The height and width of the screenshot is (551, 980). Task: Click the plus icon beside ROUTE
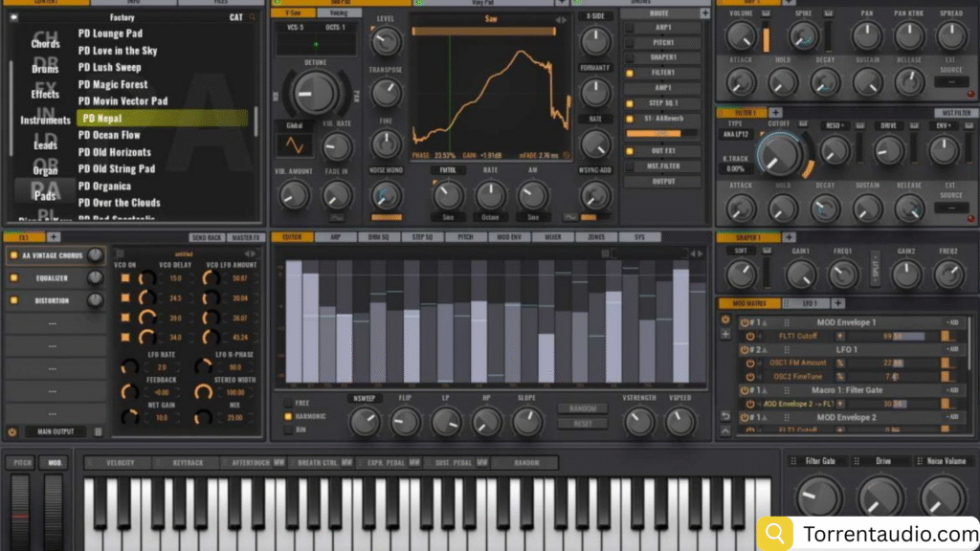tap(705, 13)
